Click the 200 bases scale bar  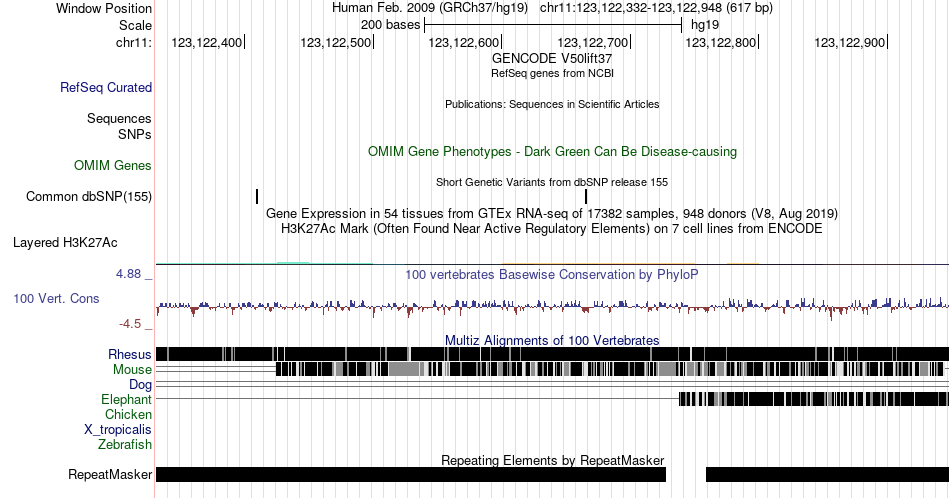(553, 25)
